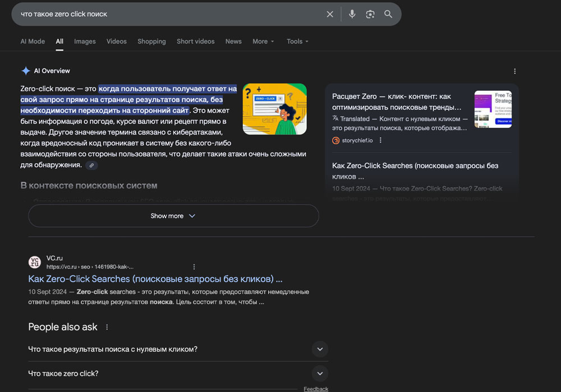Click the People also ask options dots

[x=107, y=327]
